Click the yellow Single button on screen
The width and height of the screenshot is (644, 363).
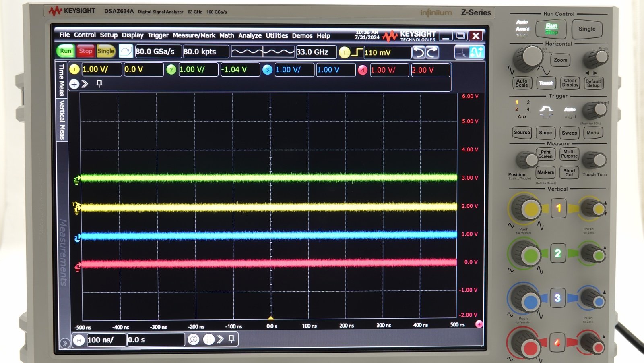(x=106, y=51)
